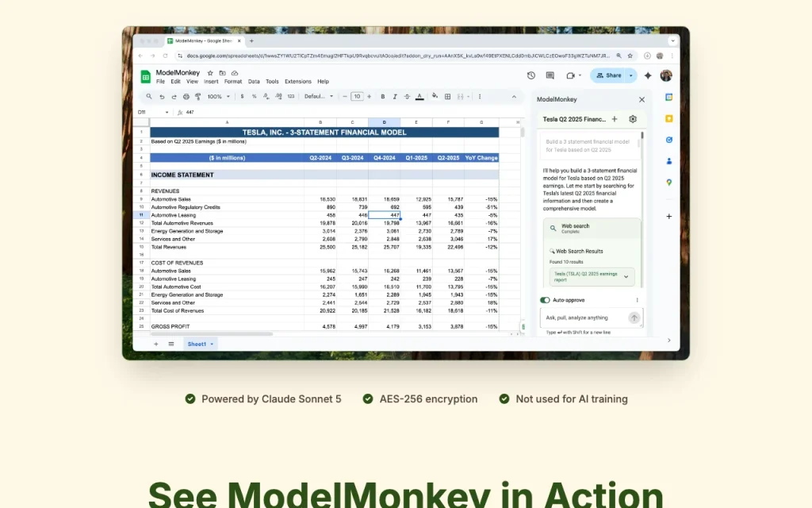Image resolution: width=812 pixels, height=508 pixels.
Task: Open the Share button dropdown arrow
Action: pos(630,75)
